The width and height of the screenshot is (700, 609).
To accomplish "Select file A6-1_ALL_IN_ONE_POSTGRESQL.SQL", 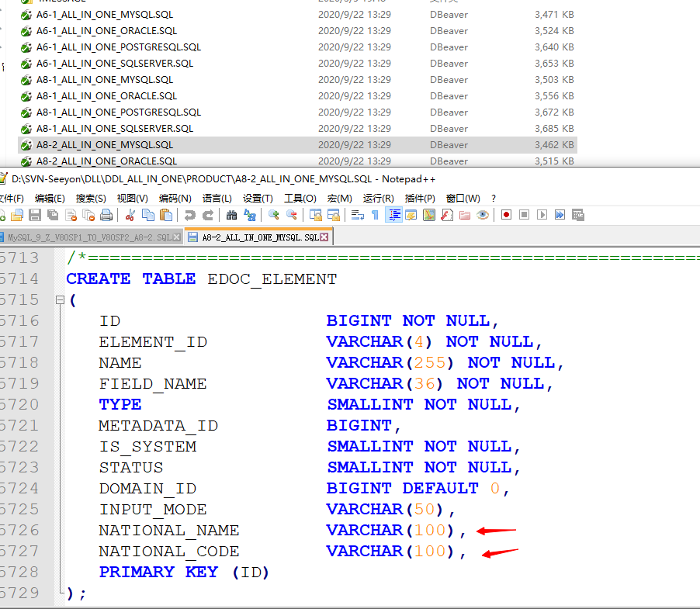I will (118, 47).
